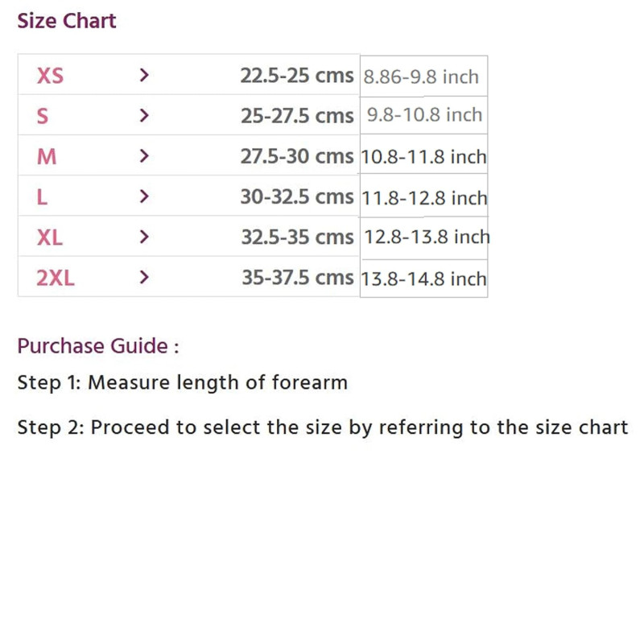
Task: Click the 11.8-12.8 inch cell
Action: point(424,196)
